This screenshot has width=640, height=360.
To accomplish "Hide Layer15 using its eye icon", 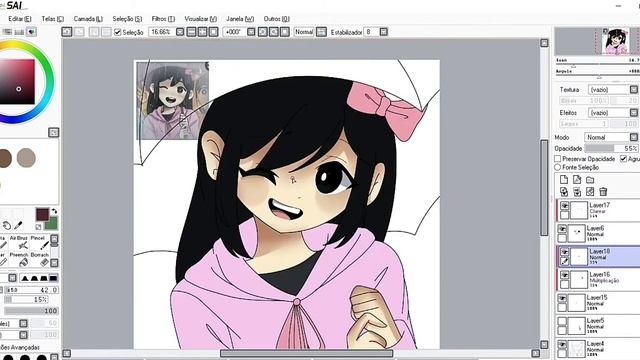I will [562, 298].
